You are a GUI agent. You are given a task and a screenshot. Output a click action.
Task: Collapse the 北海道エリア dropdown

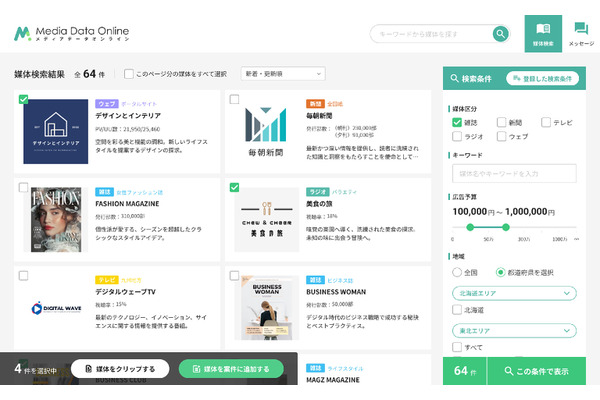pos(514,293)
